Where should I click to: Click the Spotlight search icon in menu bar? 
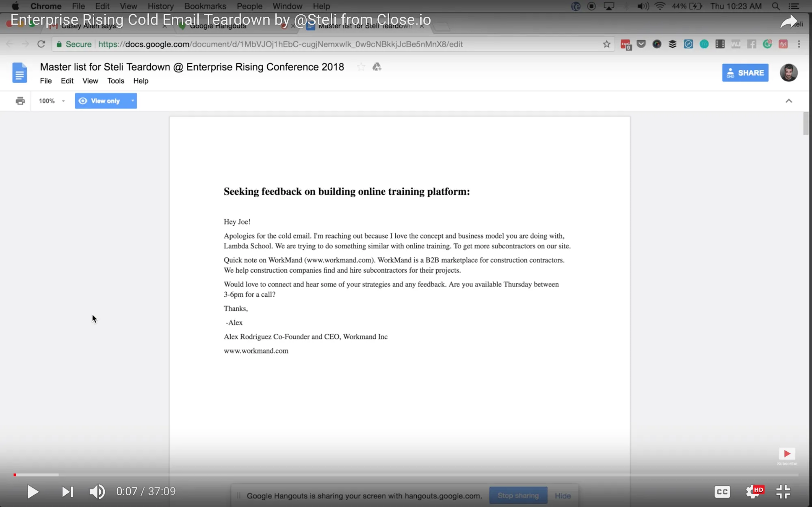click(x=775, y=6)
